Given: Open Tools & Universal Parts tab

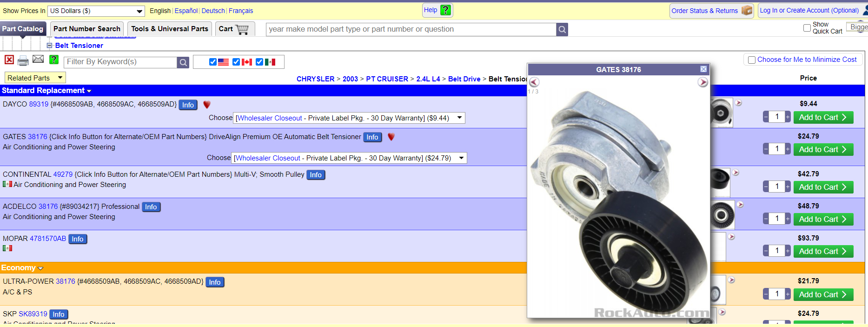Looking at the screenshot, I should coord(170,29).
